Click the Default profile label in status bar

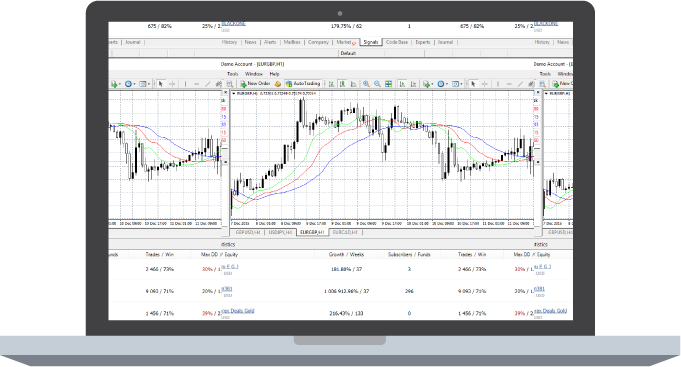tap(348, 53)
